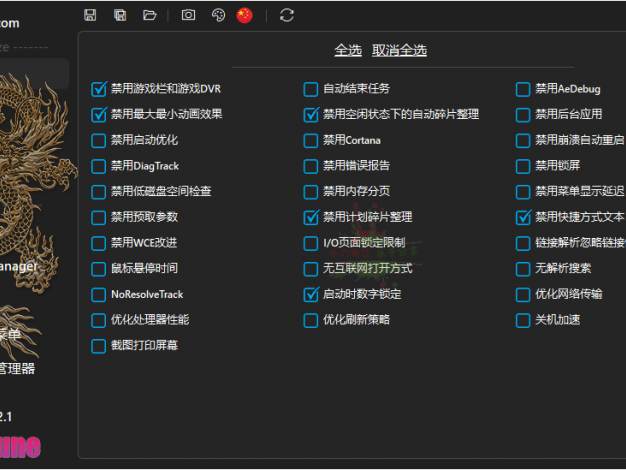The height and width of the screenshot is (470, 626).
Task: Change language using China flag icon
Action: [x=244, y=15]
